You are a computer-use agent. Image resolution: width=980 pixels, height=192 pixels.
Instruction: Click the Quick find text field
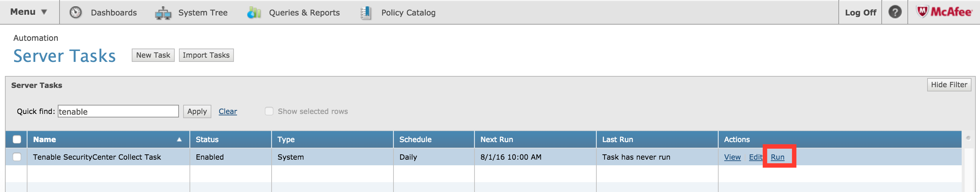click(118, 111)
